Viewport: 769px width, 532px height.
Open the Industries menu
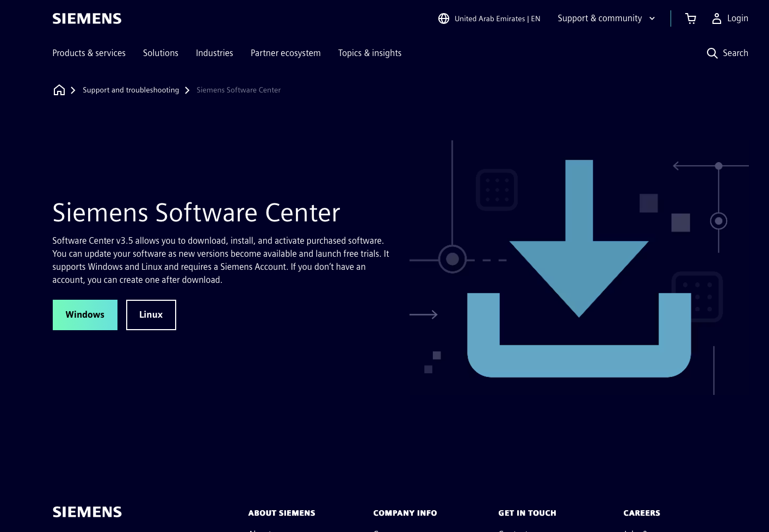(x=214, y=53)
